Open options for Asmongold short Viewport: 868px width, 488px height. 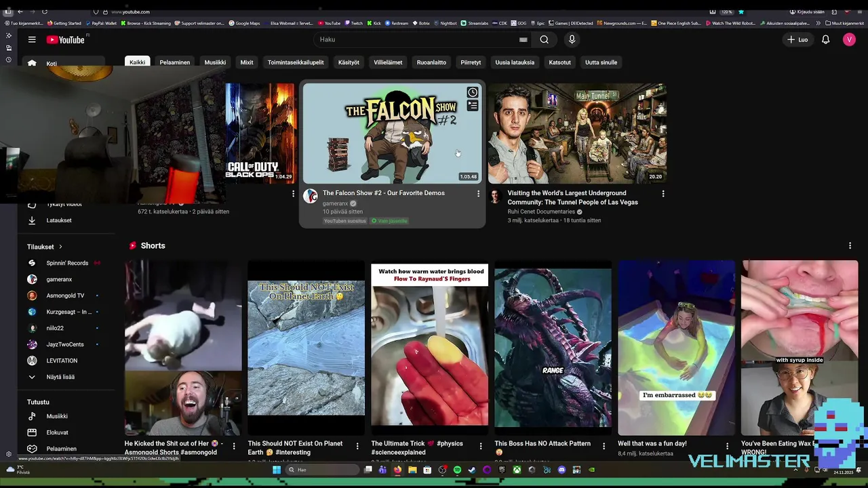click(x=234, y=446)
